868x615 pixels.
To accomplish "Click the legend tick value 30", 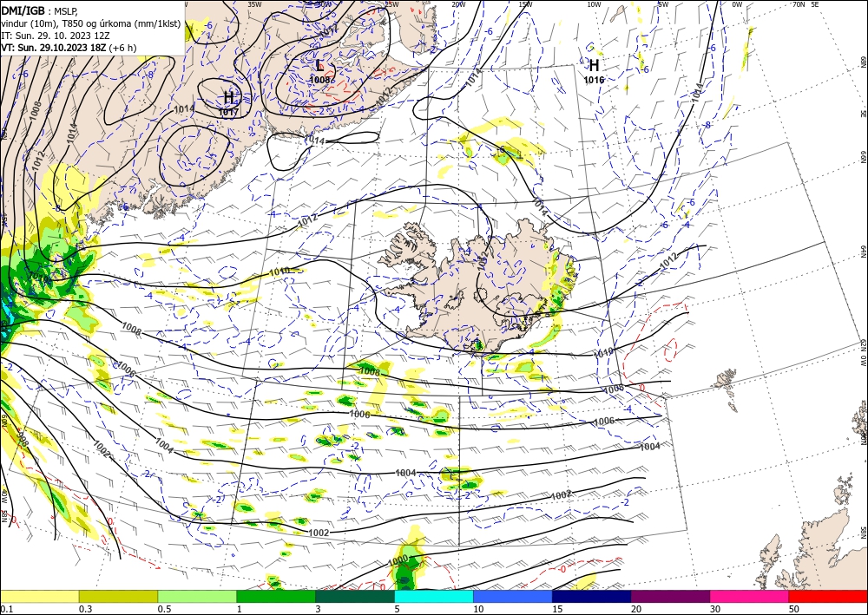I will [715, 609].
